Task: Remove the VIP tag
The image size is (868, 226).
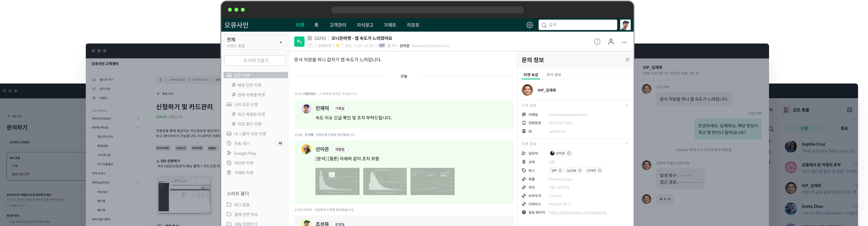Action: tap(560, 170)
